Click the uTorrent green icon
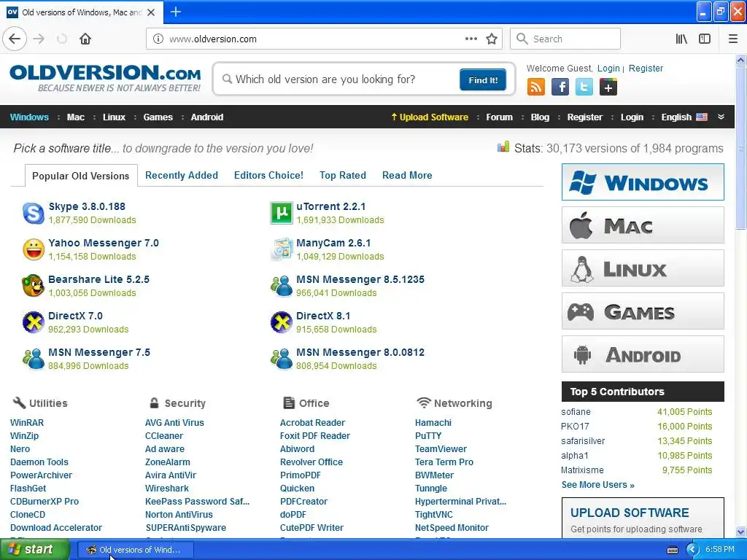747x560 pixels. (x=282, y=213)
